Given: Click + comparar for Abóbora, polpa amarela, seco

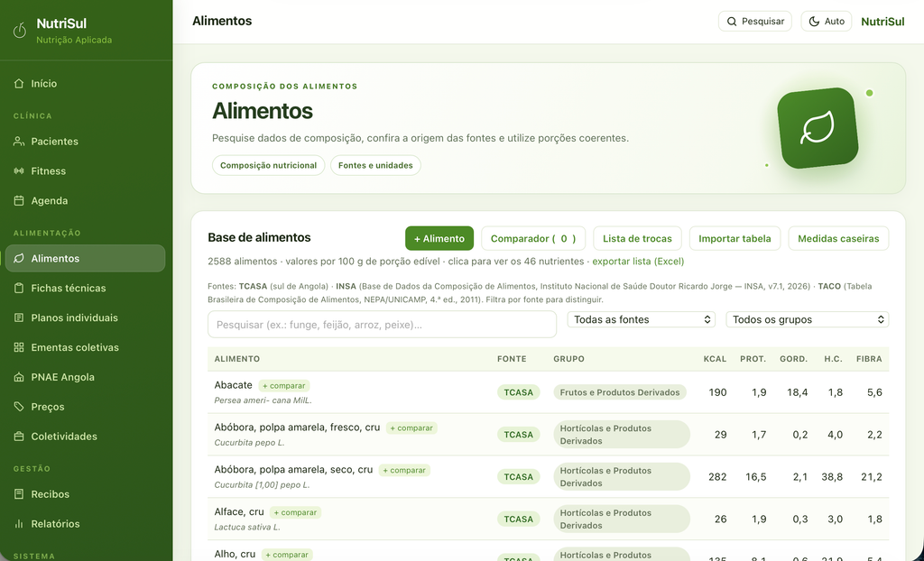Looking at the screenshot, I should [x=404, y=470].
